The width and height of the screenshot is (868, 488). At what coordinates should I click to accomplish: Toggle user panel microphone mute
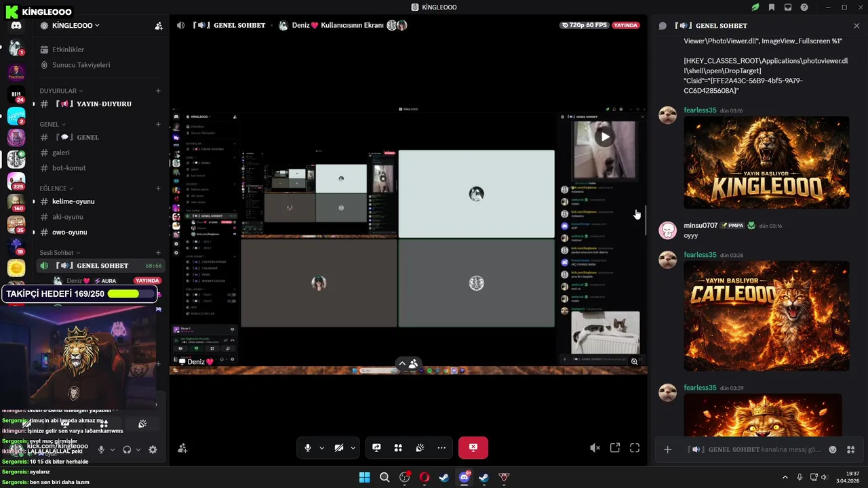101,449
